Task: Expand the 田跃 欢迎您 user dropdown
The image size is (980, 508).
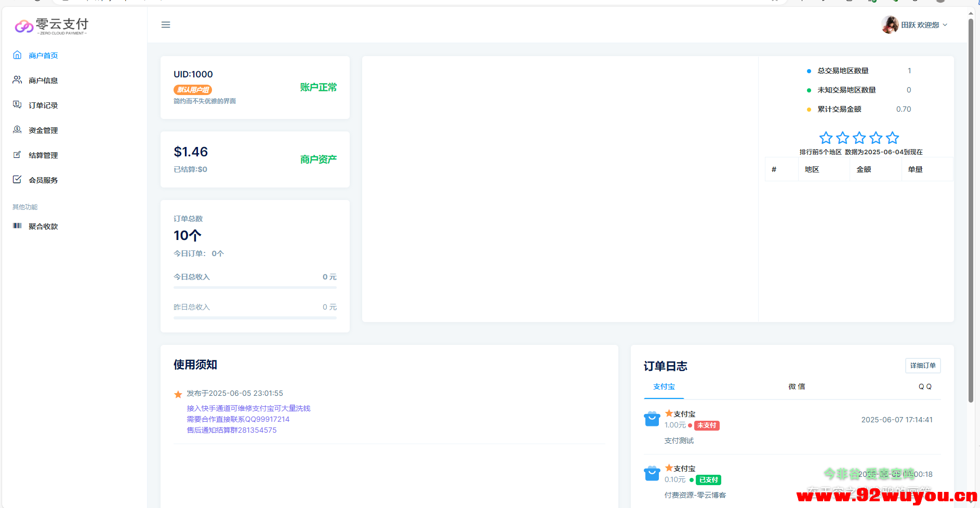Action: click(924, 25)
